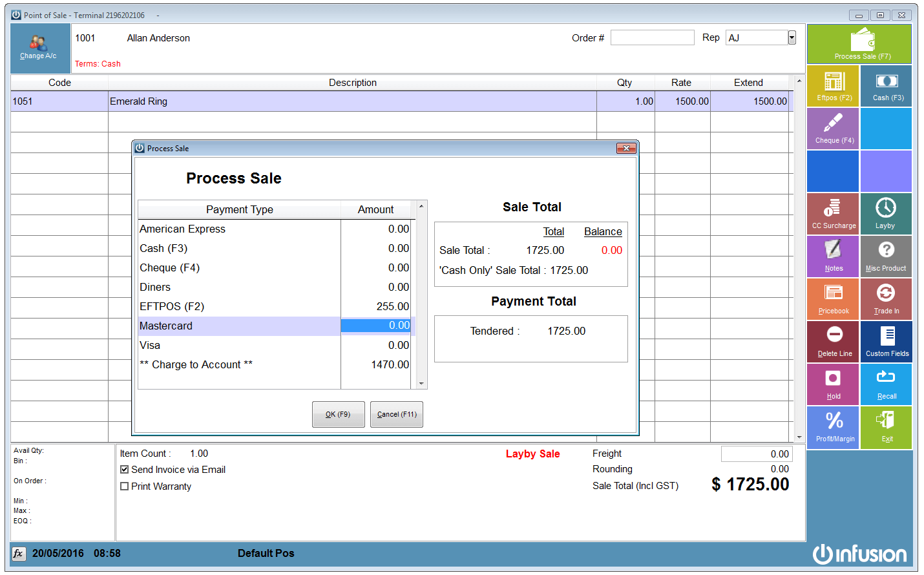Open the Profit/Margin tool
Image resolution: width=924 pixels, height=575 pixels.
click(833, 427)
